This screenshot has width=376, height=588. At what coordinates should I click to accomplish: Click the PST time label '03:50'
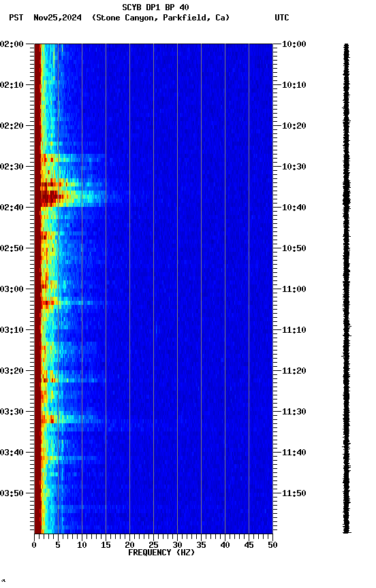[12, 493]
